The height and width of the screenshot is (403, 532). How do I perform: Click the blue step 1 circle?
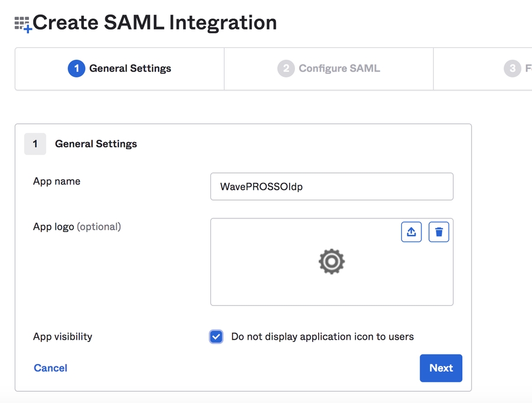coord(76,69)
